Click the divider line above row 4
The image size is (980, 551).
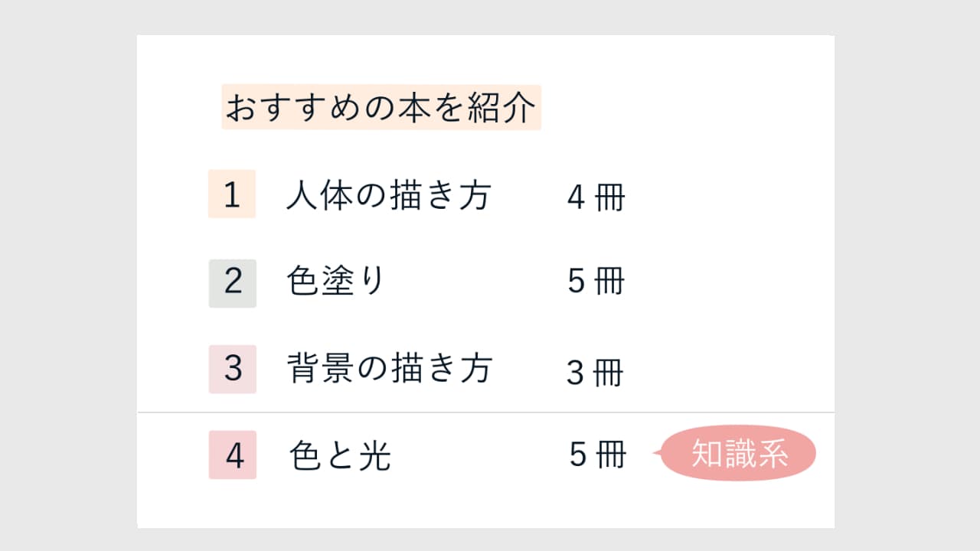tap(486, 412)
